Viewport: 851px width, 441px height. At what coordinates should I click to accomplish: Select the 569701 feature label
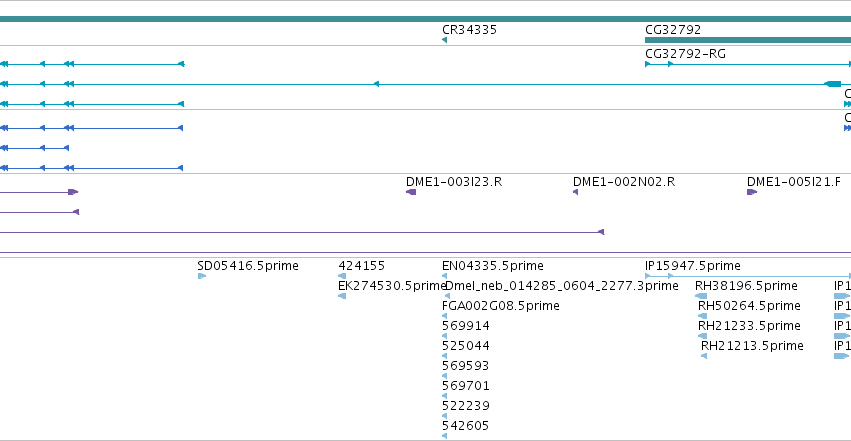pyautogui.click(x=466, y=386)
